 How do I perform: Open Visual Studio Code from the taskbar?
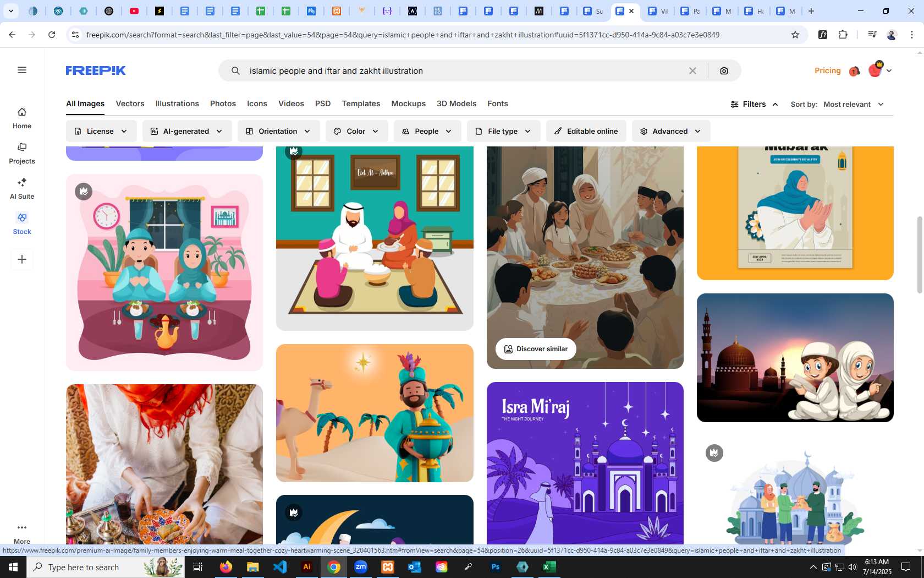point(280,567)
